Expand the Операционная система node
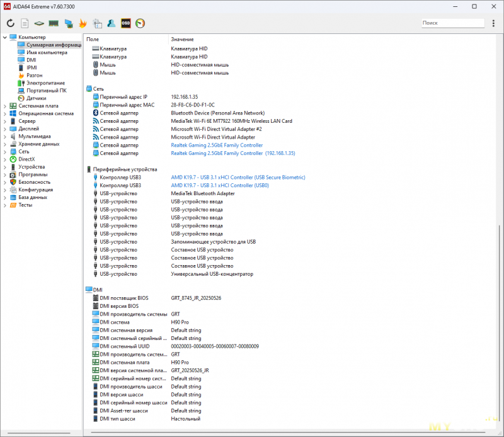504x437 pixels. coord(5,114)
